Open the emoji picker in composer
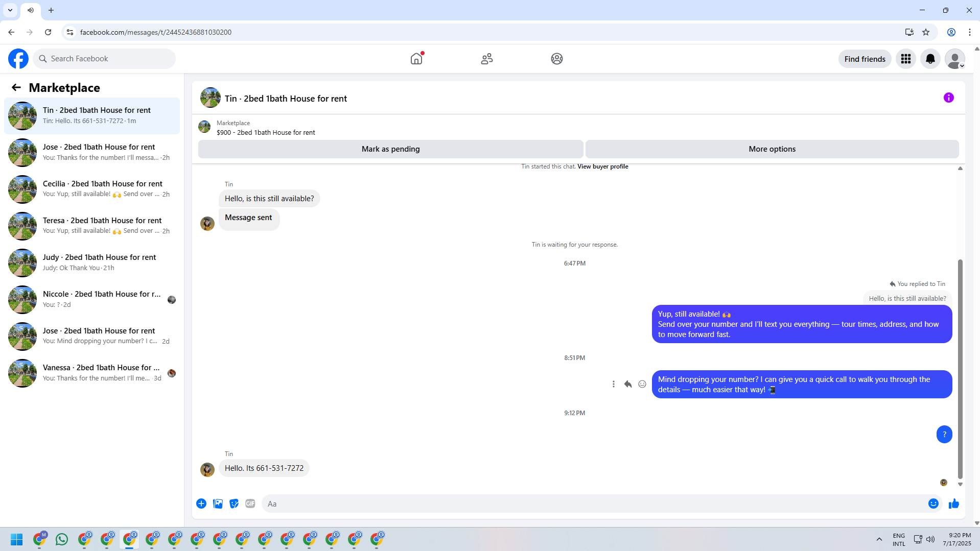 click(x=934, y=504)
